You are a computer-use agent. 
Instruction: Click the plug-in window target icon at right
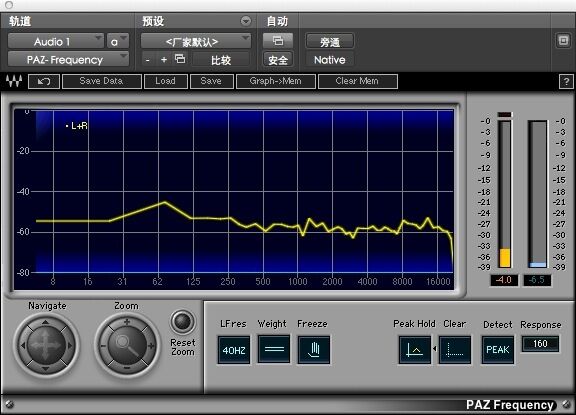coord(563,40)
